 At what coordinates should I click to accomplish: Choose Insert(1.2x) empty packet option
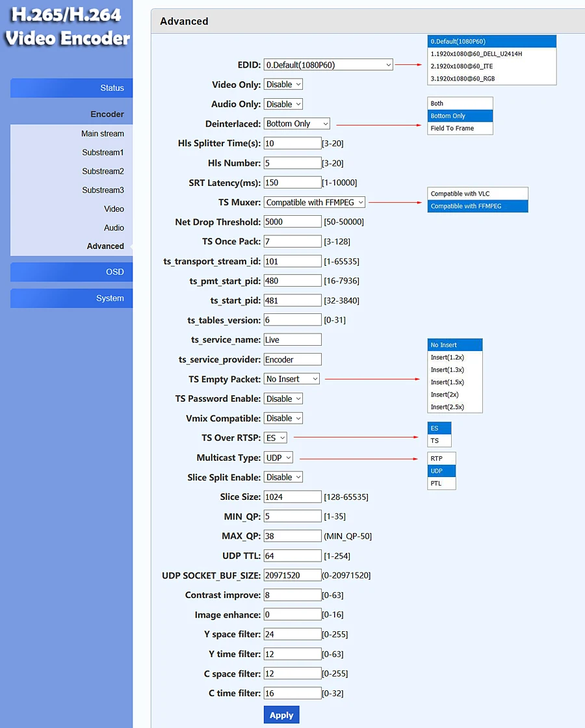tap(455, 357)
